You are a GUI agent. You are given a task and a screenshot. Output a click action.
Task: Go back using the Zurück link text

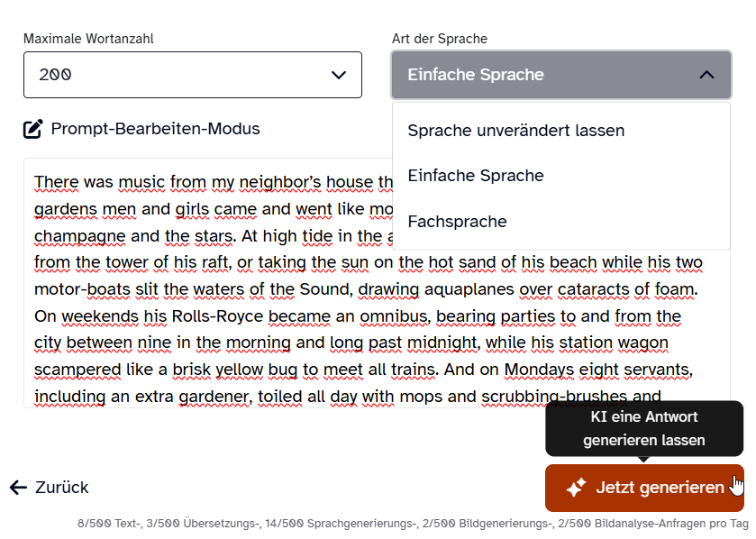click(x=61, y=488)
